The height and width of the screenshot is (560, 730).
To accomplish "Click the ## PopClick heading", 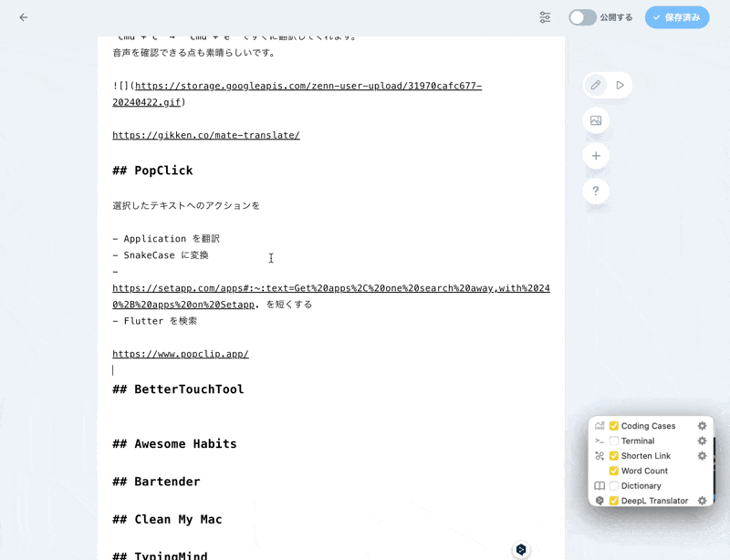I will 152,171.
